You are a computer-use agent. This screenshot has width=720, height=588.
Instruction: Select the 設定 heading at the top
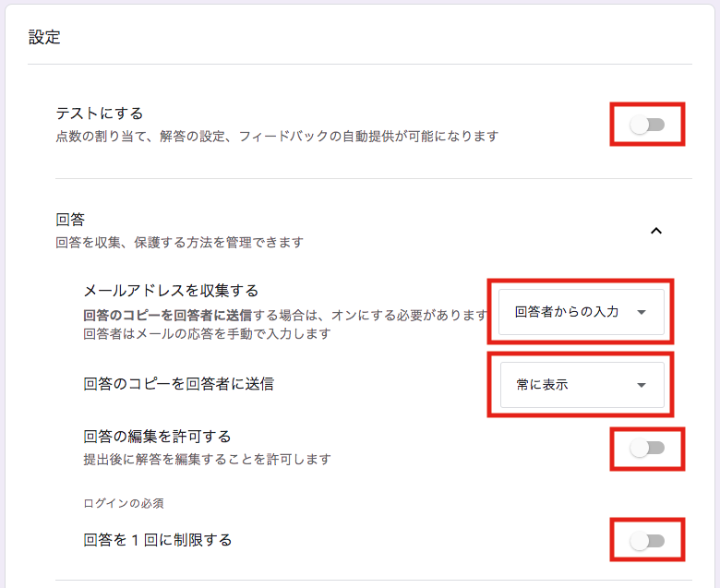44,37
